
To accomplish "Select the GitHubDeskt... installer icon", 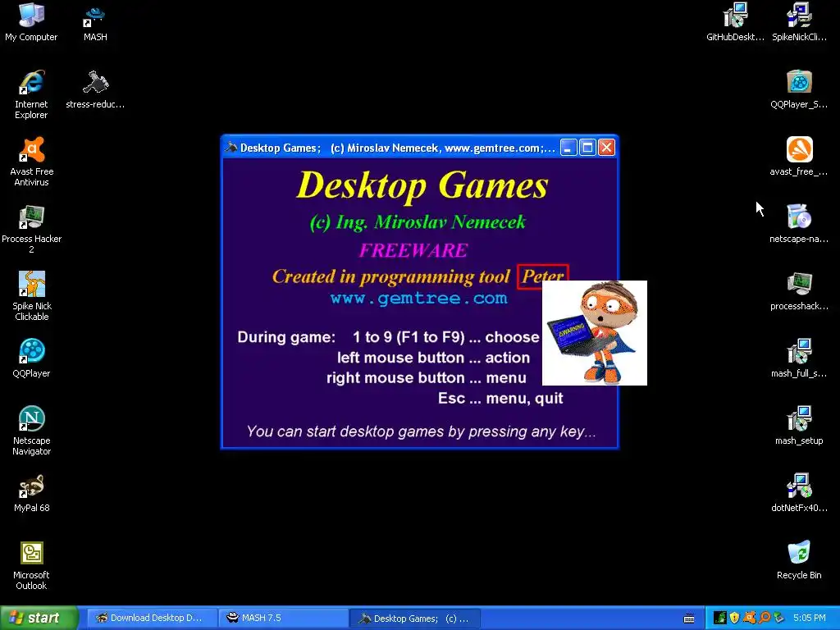I will point(735,21).
